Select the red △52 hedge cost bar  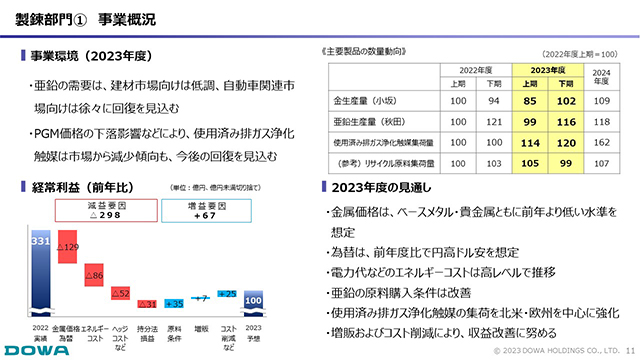[x=120, y=293]
